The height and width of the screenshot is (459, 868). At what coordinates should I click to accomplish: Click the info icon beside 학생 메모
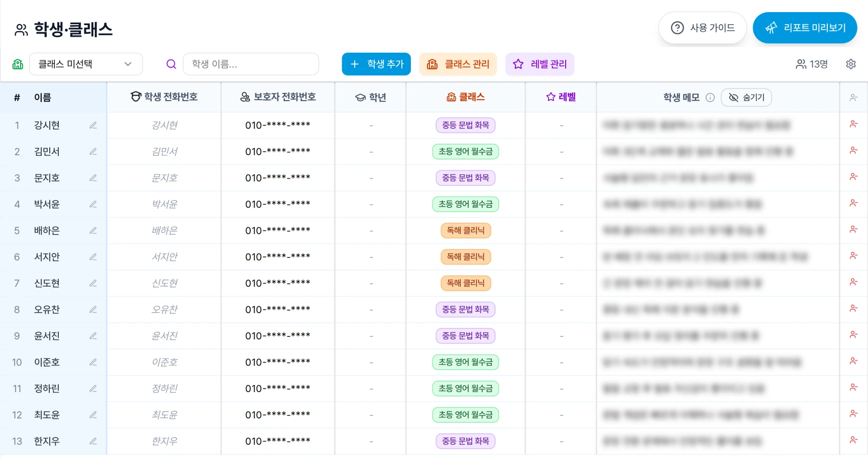click(710, 98)
